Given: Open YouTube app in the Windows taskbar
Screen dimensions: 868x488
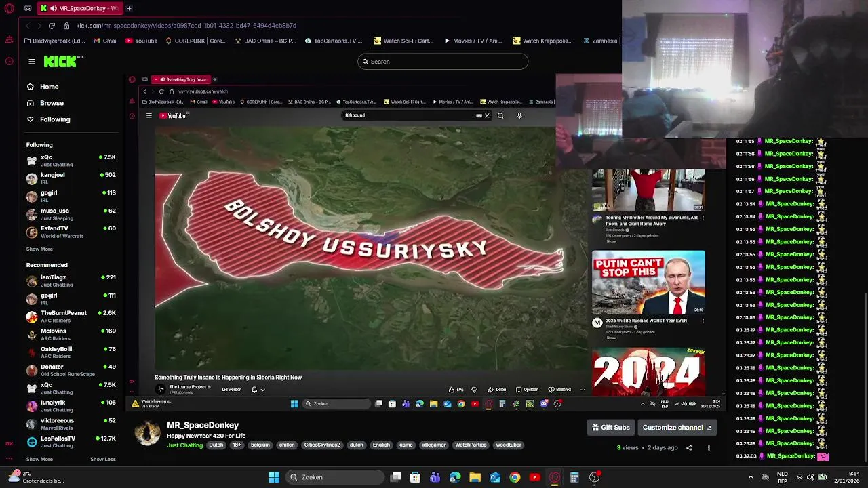Looking at the screenshot, I should point(534,477).
